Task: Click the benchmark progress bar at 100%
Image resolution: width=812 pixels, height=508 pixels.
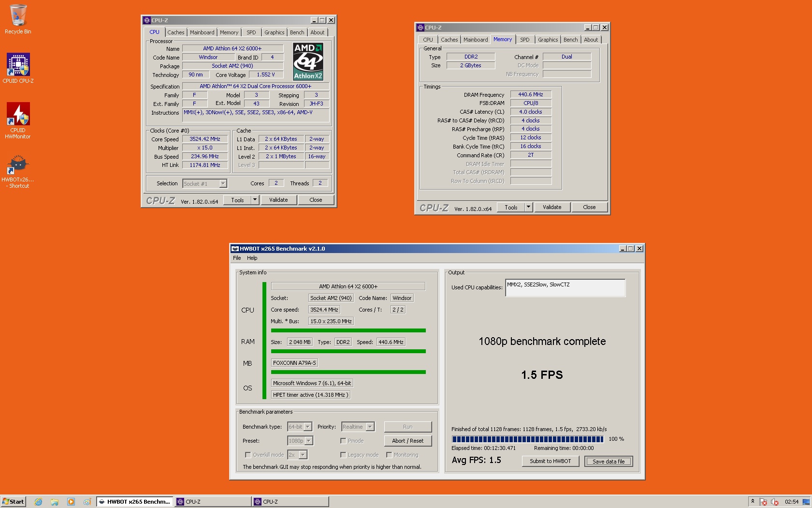Action: (528, 439)
